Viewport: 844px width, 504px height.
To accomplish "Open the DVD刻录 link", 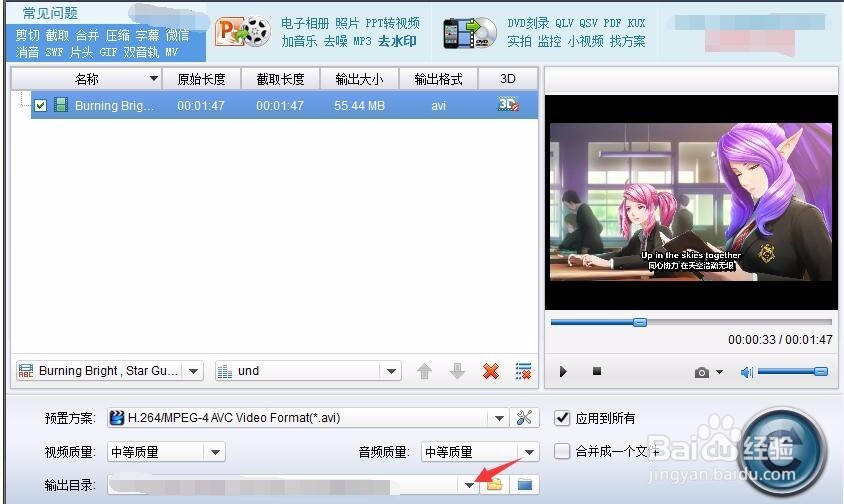I will pos(528,23).
